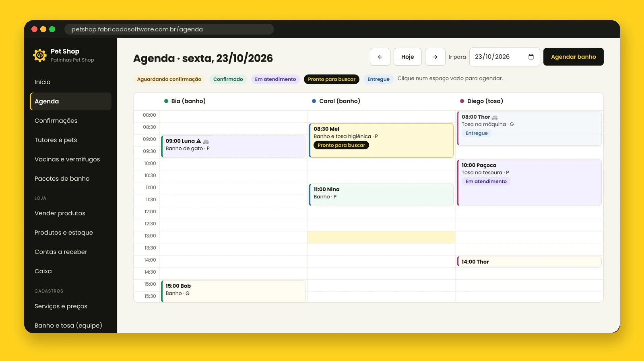This screenshot has height=361, width=644.
Task: Open Confirmações in the sidebar
Action: [70, 121]
